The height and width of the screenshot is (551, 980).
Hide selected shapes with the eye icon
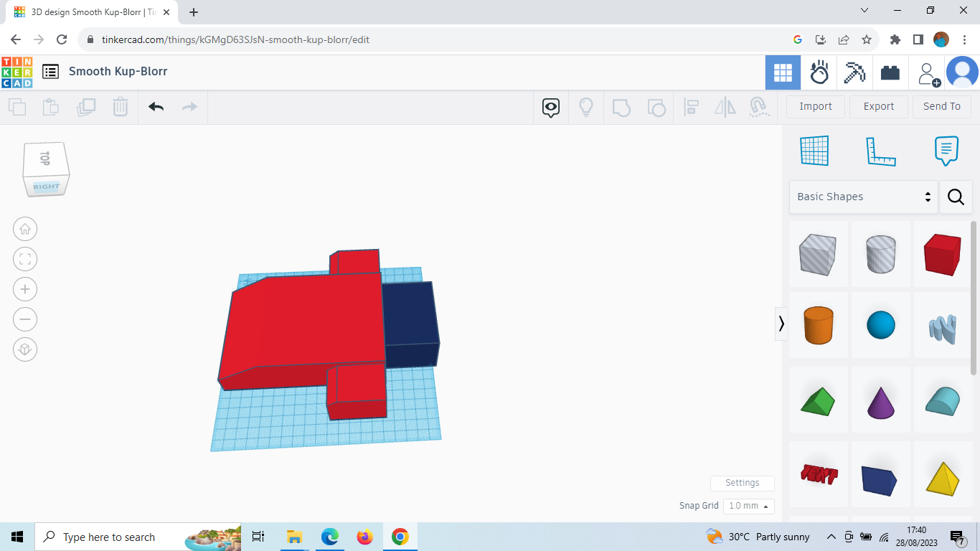[550, 106]
